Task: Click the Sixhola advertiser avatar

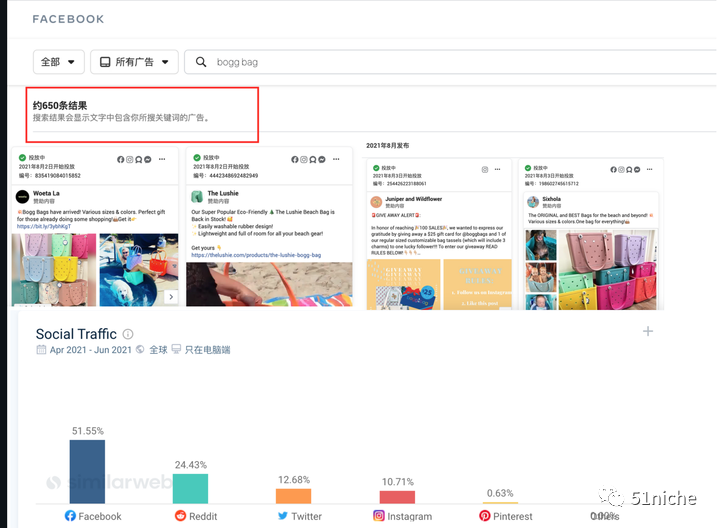Action: (534, 200)
